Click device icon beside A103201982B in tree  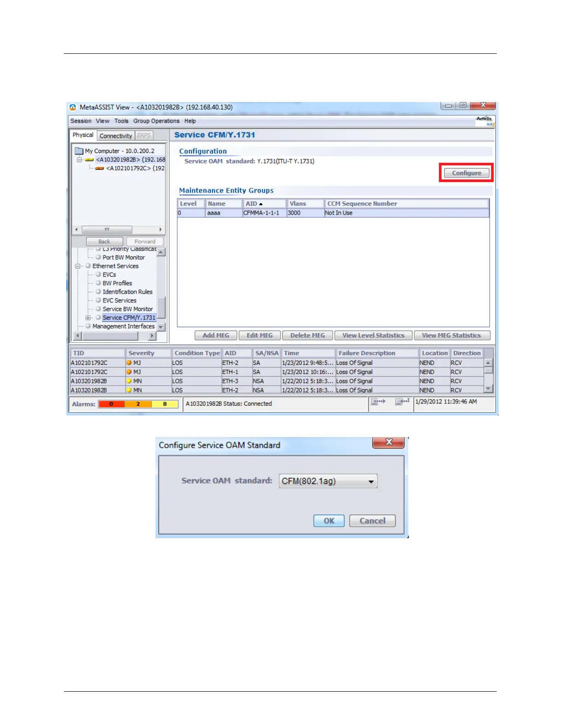tap(90, 159)
